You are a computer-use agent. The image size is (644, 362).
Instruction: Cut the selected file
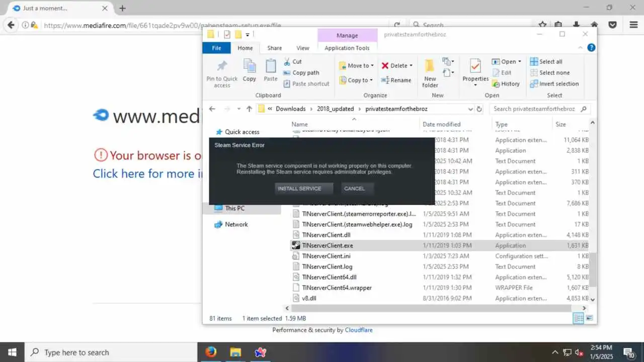pyautogui.click(x=292, y=61)
